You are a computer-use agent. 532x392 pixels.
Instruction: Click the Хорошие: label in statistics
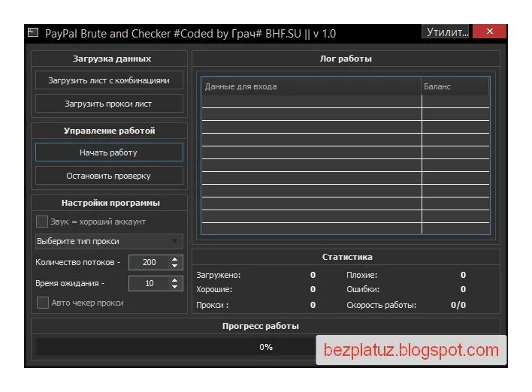[214, 289]
